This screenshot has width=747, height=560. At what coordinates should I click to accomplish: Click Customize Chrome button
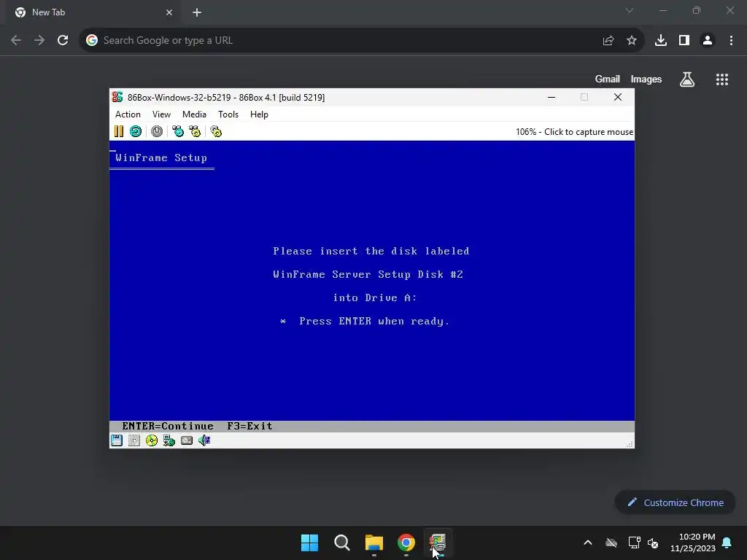(675, 502)
